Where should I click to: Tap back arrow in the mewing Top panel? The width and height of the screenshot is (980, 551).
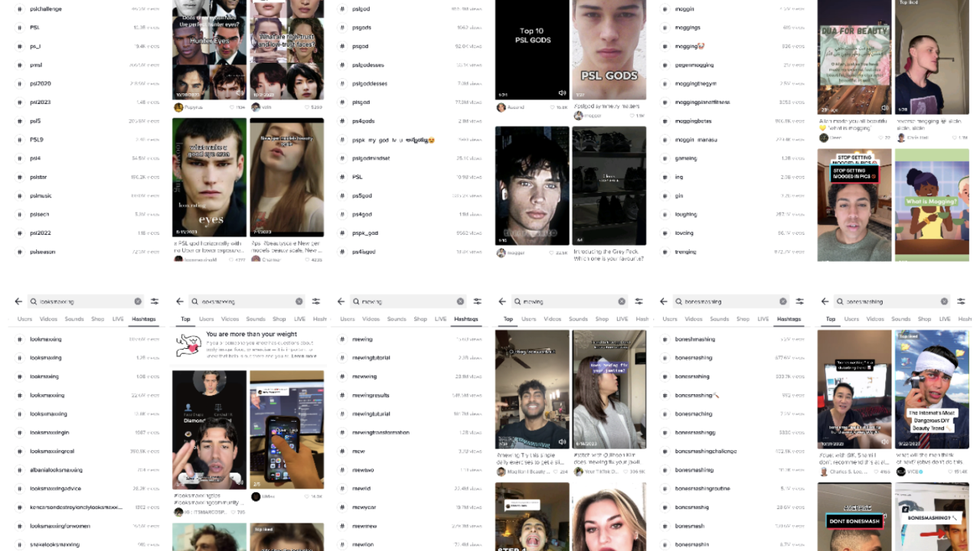point(502,302)
